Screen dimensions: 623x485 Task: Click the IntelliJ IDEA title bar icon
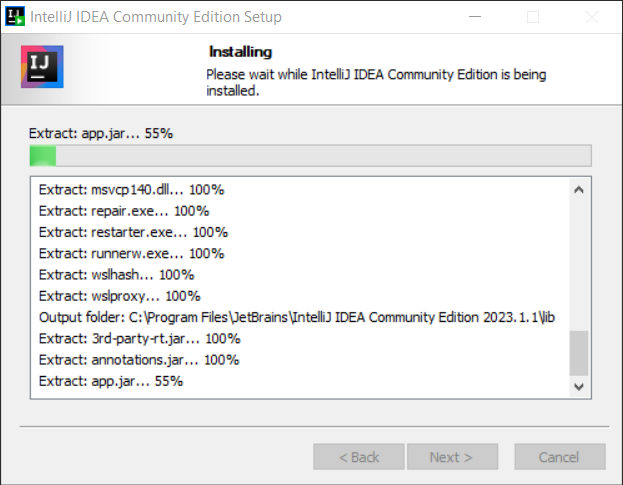coord(15,16)
